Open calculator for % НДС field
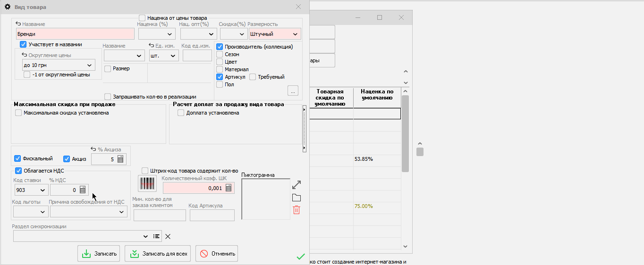The height and width of the screenshot is (265, 644). click(83, 190)
